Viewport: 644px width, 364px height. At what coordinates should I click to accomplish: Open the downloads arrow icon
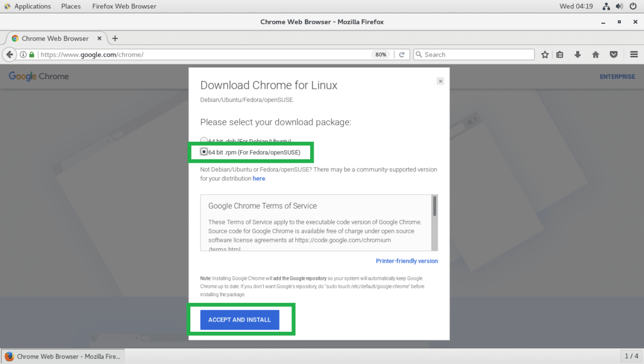click(x=577, y=54)
